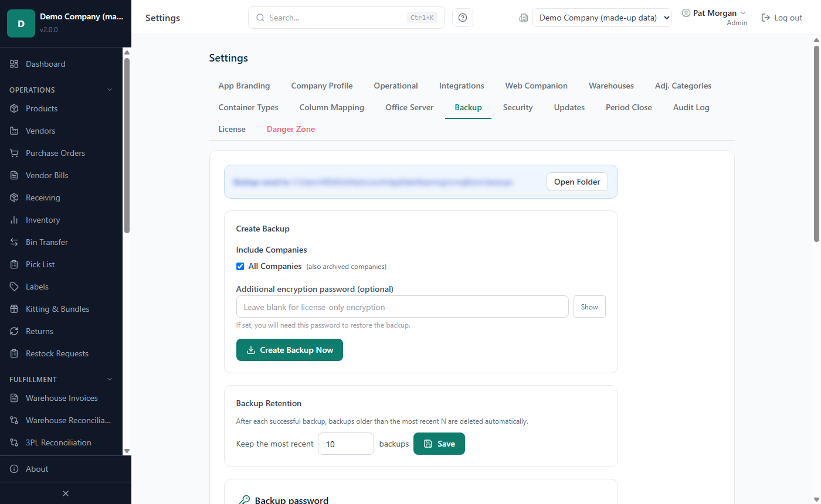Go to the Danger Zone tab

click(x=291, y=129)
